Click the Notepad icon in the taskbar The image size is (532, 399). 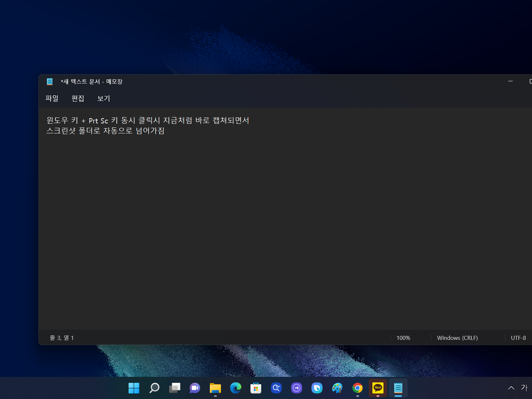[x=398, y=388]
